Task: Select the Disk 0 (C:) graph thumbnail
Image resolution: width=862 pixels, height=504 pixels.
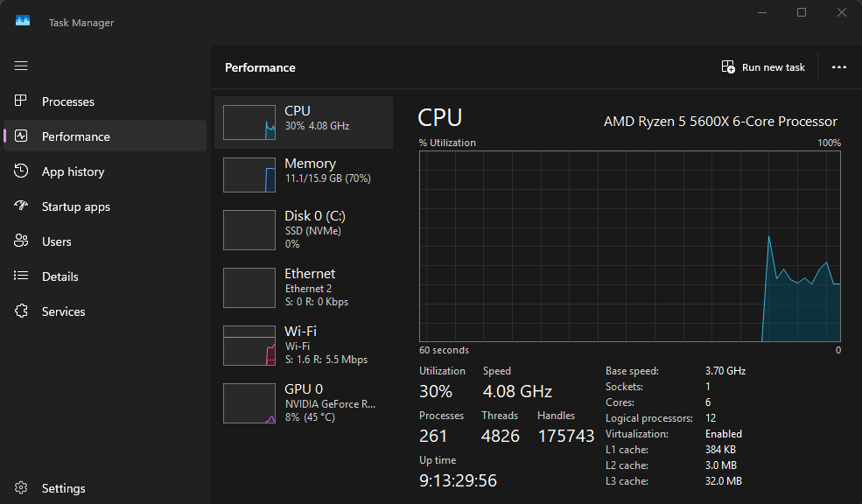Action: click(x=249, y=230)
